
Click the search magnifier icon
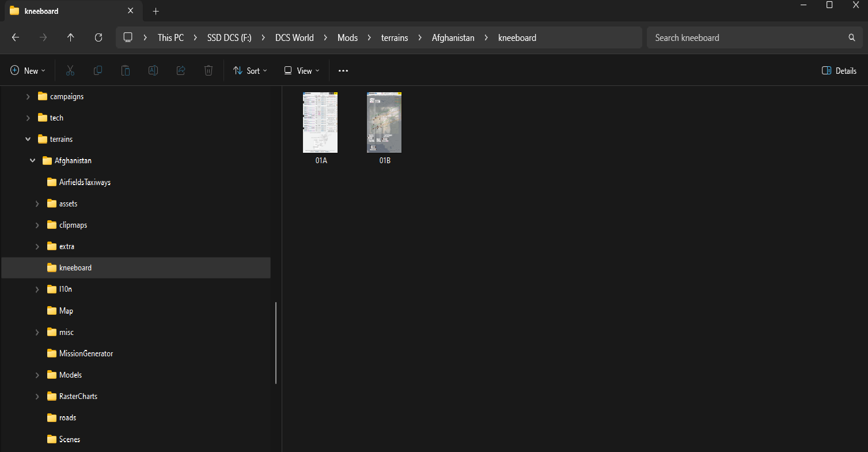(852, 37)
